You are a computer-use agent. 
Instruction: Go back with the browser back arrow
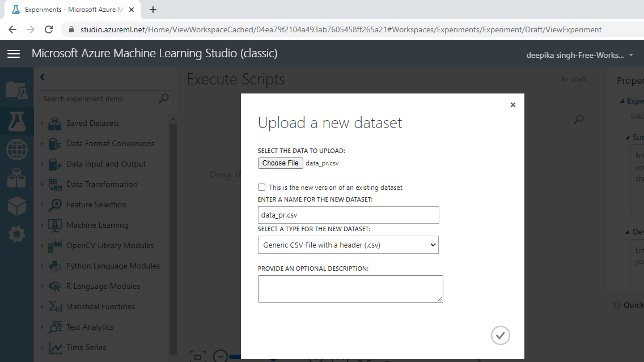[12, 29]
